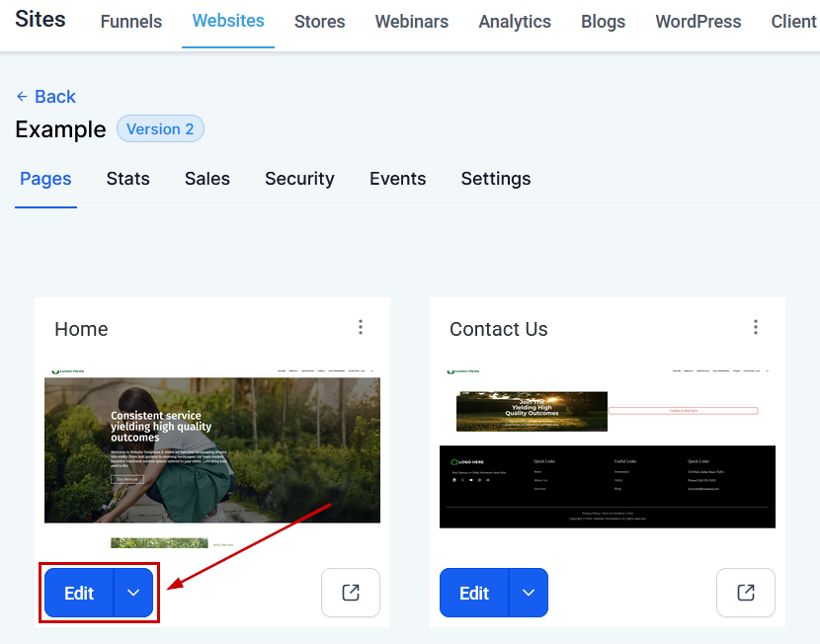The width and height of the screenshot is (820, 644).
Task: Click Edit on the Contact Us page card
Action: 474,593
